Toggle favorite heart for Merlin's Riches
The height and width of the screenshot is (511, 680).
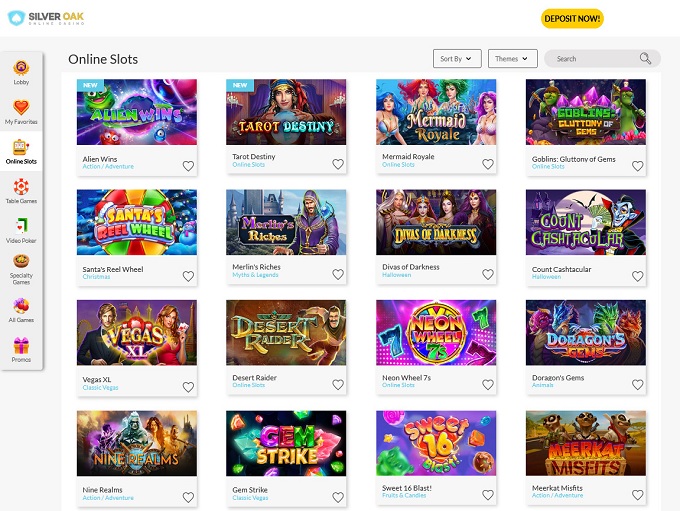(338, 275)
